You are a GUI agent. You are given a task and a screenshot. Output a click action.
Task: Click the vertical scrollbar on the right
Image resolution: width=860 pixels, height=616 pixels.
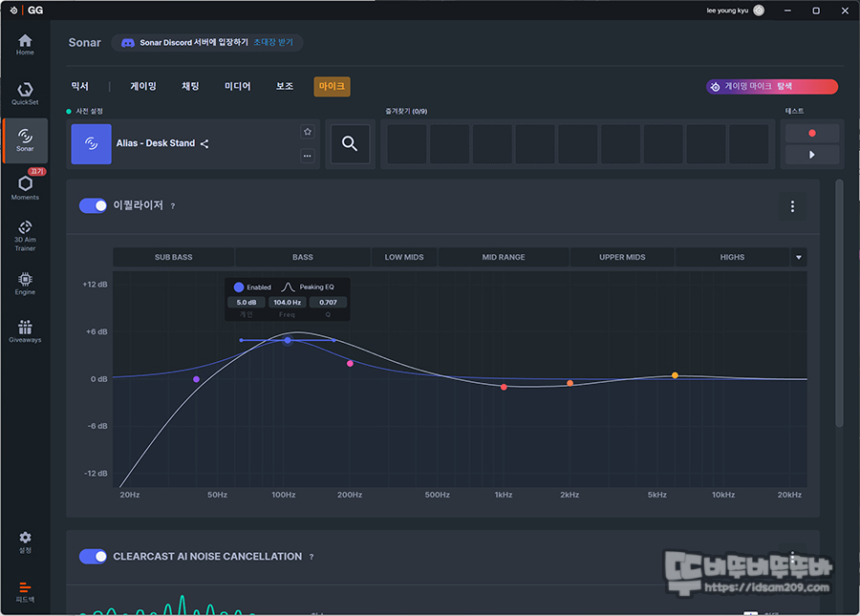pyautogui.click(x=839, y=303)
